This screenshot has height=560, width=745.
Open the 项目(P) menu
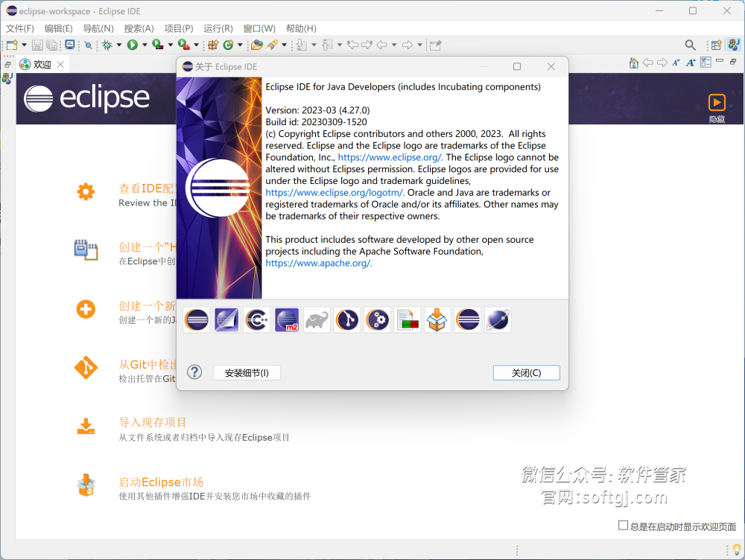tap(179, 28)
